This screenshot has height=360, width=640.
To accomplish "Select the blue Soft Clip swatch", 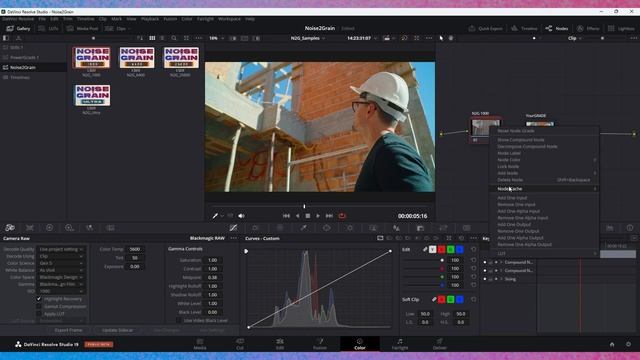I will click(x=460, y=299).
